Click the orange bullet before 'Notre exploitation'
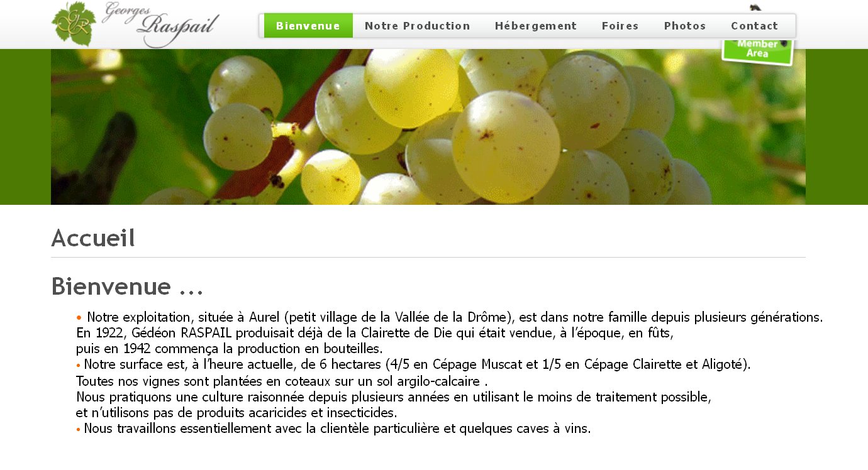 pyautogui.click(x=79, y=317)
